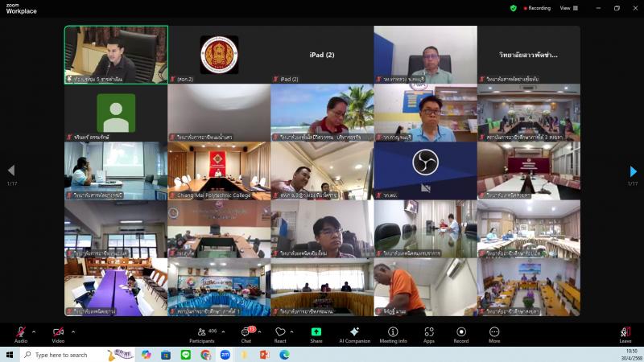Click the Recording indicator
The width and height of the screenshot is (644, 362).
click(537, 8)
